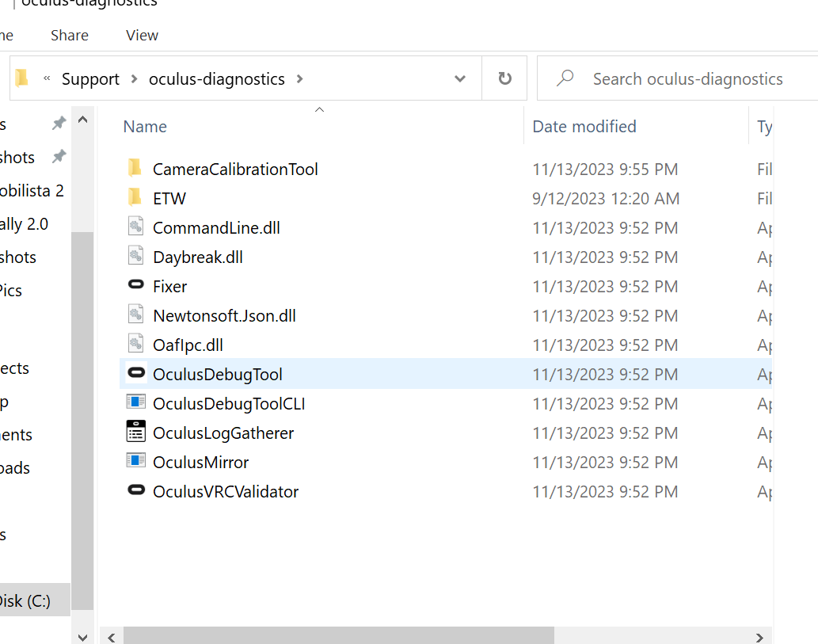Click the sort direction arrow above Name
The height and width of the screenshot is (644, 818).
pos(320,109)
